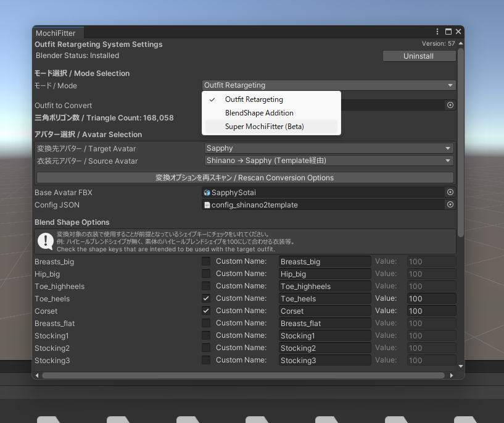The image size is (504, 423).
Task: Click the right arrow of horizontal scrollbar
Action: tap(452, 375)
